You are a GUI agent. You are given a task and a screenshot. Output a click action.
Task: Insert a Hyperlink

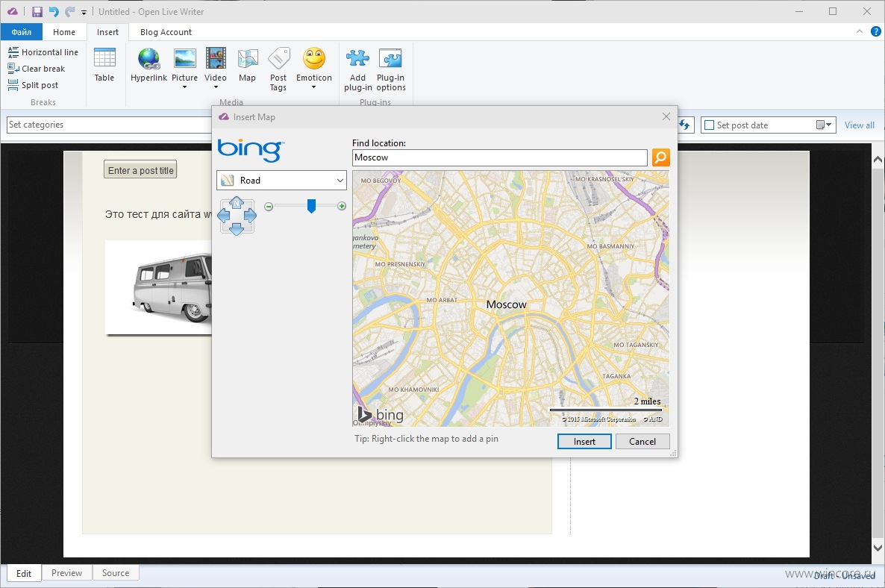point(148,65)
